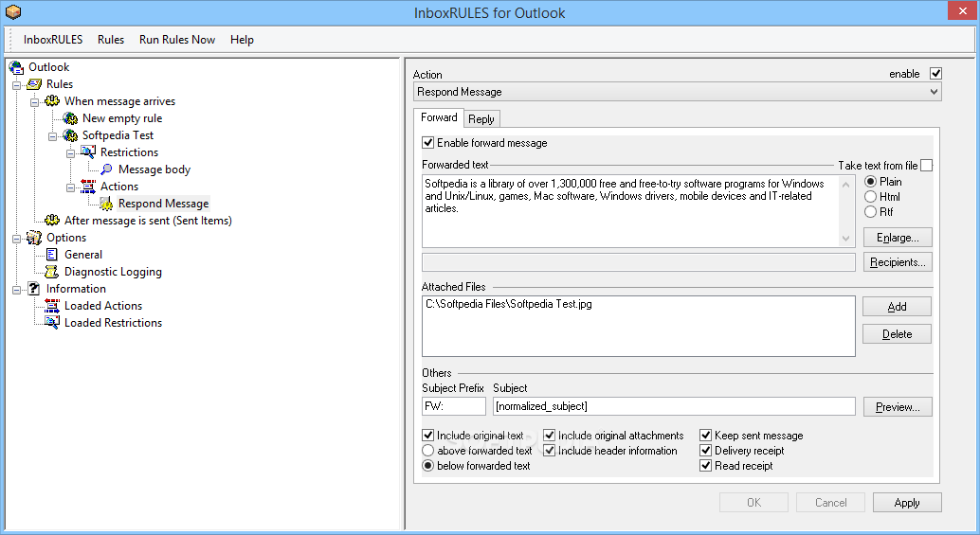This screenshot has width=980, height=535.
Task: Select the Forward tab
Action: [x=439, y=117]
